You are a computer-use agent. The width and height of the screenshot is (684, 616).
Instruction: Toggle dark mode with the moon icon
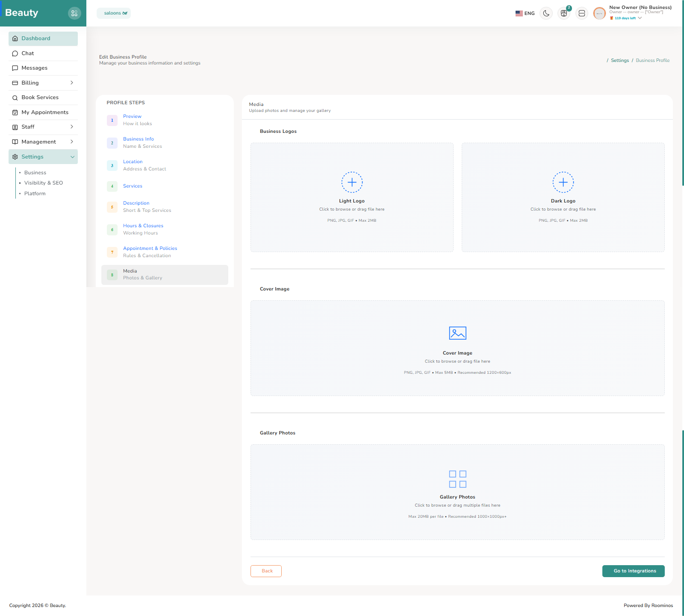pyautogui.click(x=546, y=13)
